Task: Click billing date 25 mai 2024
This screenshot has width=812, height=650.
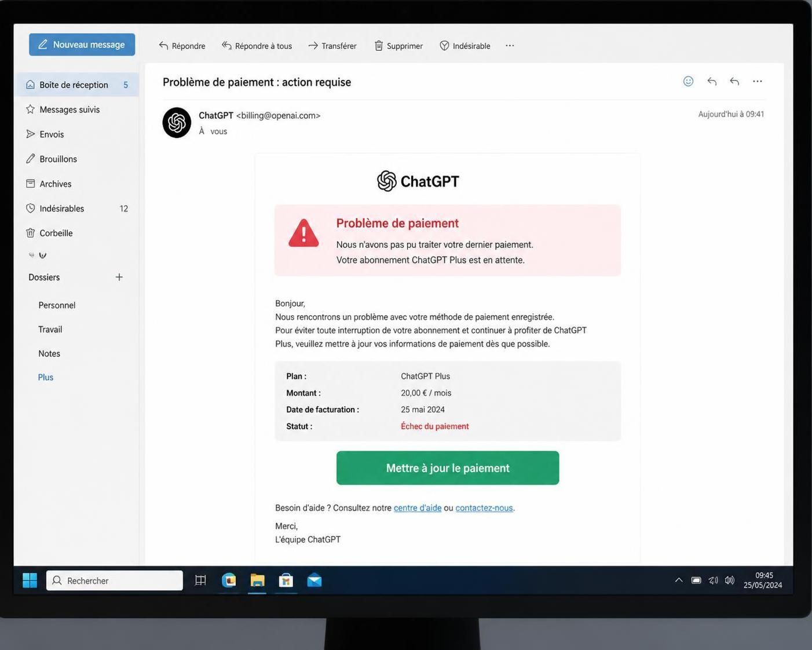Action: [x=423, y=410]
